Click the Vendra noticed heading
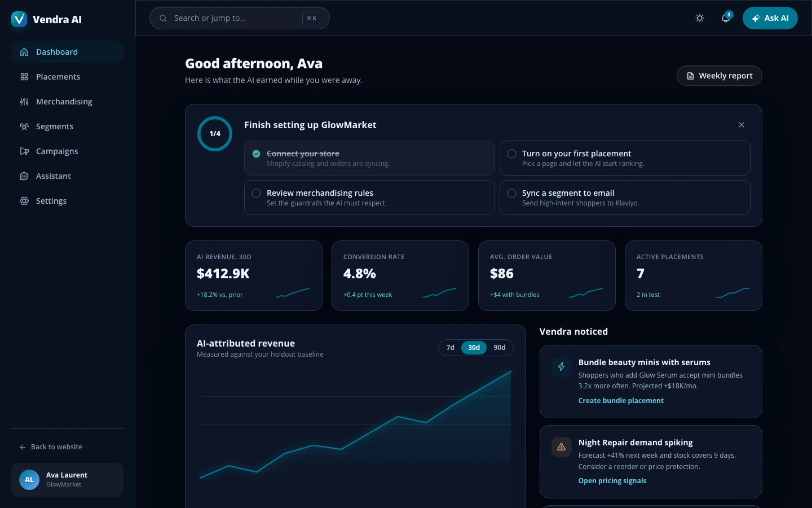The image size is (812, 508). (x=573, y=332)
